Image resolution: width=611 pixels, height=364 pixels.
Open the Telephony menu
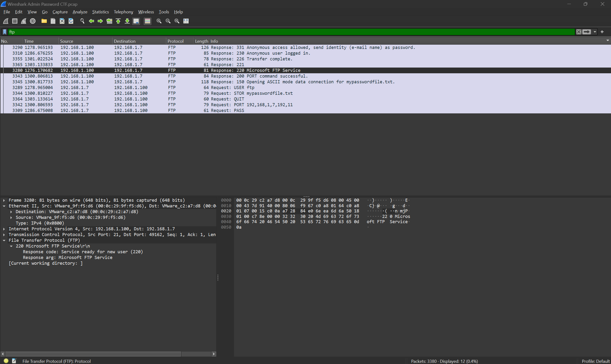click(123, 12)
